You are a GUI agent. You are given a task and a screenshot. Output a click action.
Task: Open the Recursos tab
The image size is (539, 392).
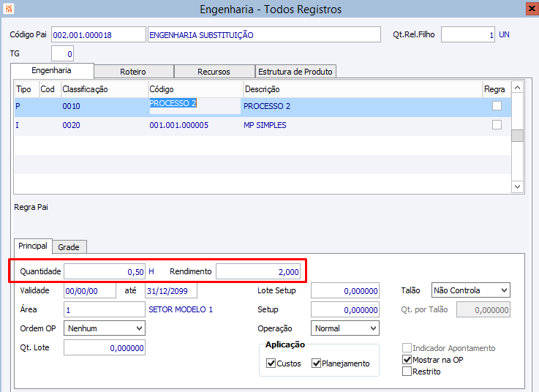(x=214, y=72)
